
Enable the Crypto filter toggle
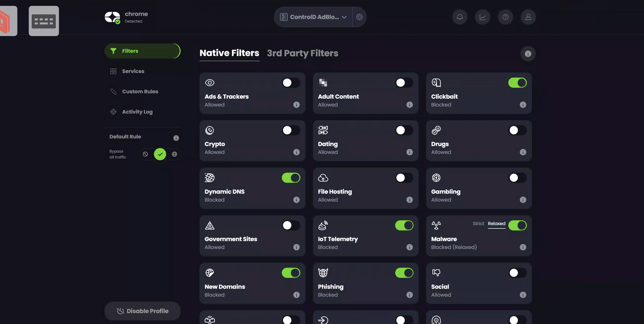[291, 130]
